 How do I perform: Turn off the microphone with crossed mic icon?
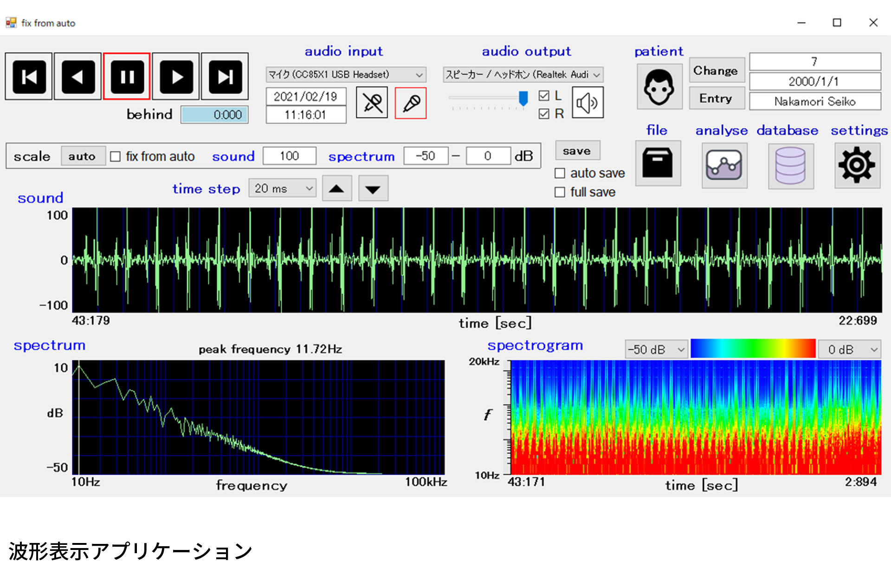[x=372, y=103]
